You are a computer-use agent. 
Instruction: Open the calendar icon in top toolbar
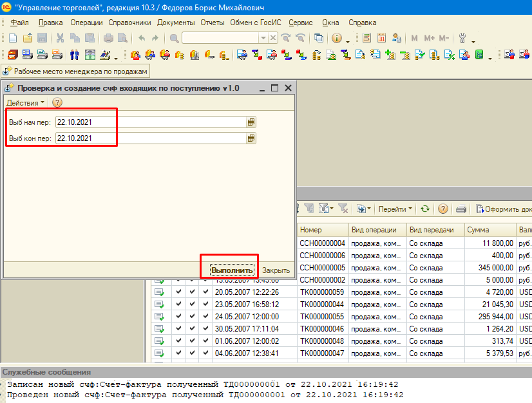[x=381, y=39]
